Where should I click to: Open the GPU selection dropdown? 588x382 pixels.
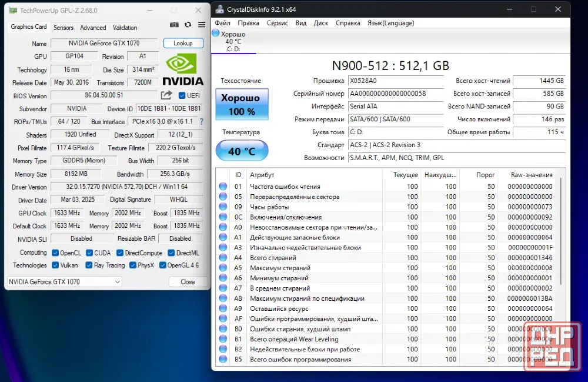(65, 281)
